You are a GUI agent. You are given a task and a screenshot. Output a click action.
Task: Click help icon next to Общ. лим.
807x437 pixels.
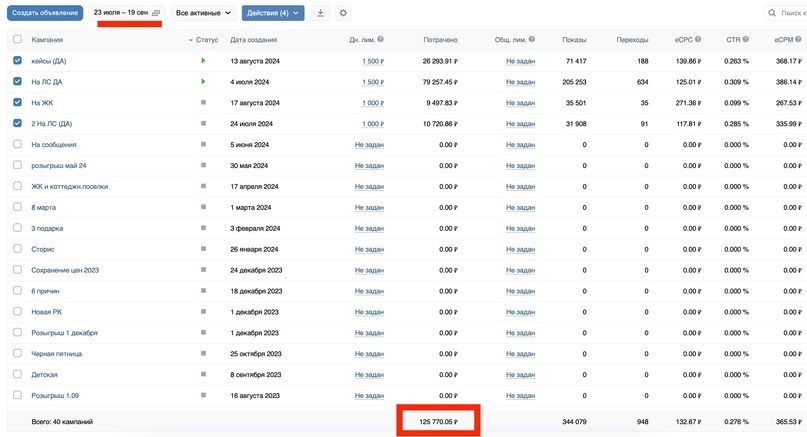532,39
